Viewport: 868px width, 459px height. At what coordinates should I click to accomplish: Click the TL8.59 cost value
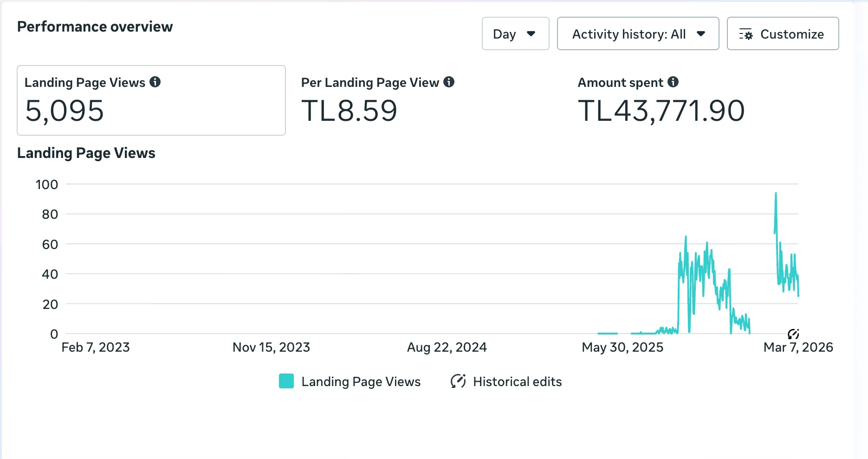[x=349, y=111]
